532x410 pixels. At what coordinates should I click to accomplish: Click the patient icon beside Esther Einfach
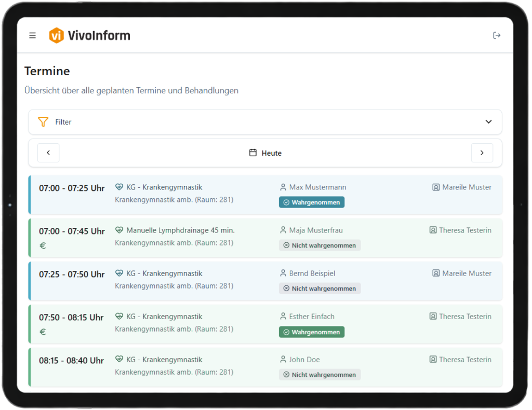(x=283, y=316)
